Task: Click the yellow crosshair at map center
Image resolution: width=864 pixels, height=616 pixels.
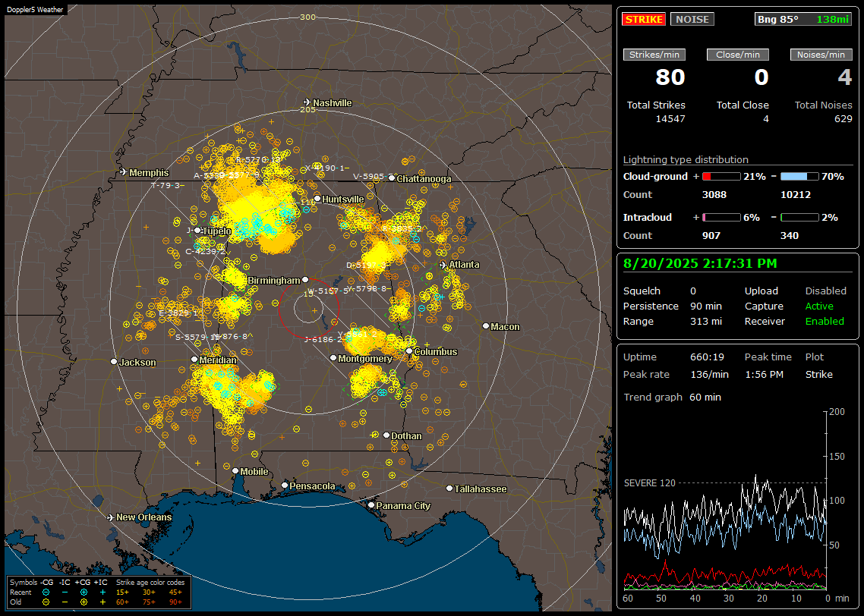Action: 314,311
